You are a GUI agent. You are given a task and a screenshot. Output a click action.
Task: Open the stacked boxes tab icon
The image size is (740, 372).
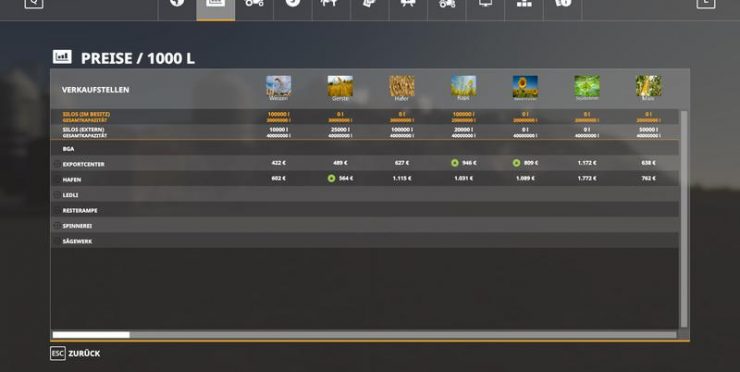[x=524, y=3]
